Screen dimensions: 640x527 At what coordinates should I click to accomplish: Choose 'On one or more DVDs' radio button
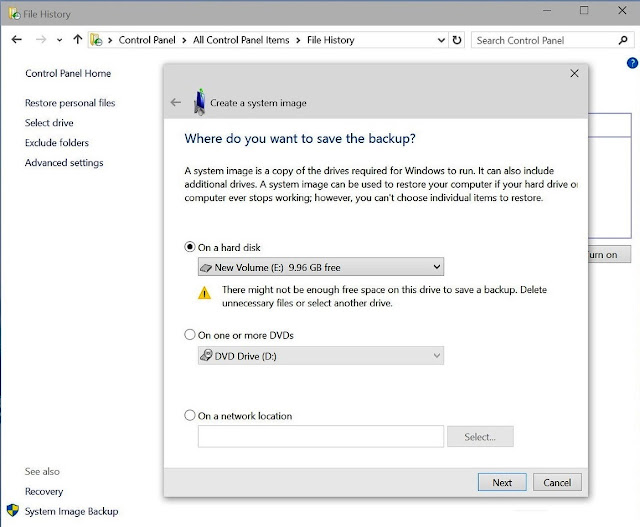[191, 335]
